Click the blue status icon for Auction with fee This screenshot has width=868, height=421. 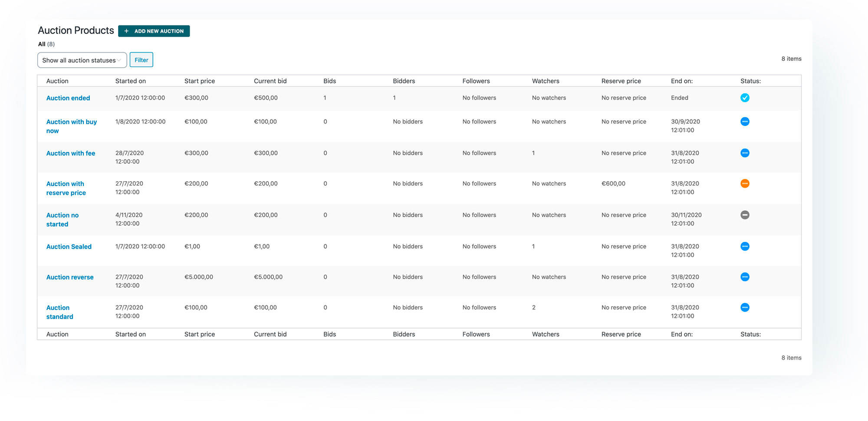point(745,153)
